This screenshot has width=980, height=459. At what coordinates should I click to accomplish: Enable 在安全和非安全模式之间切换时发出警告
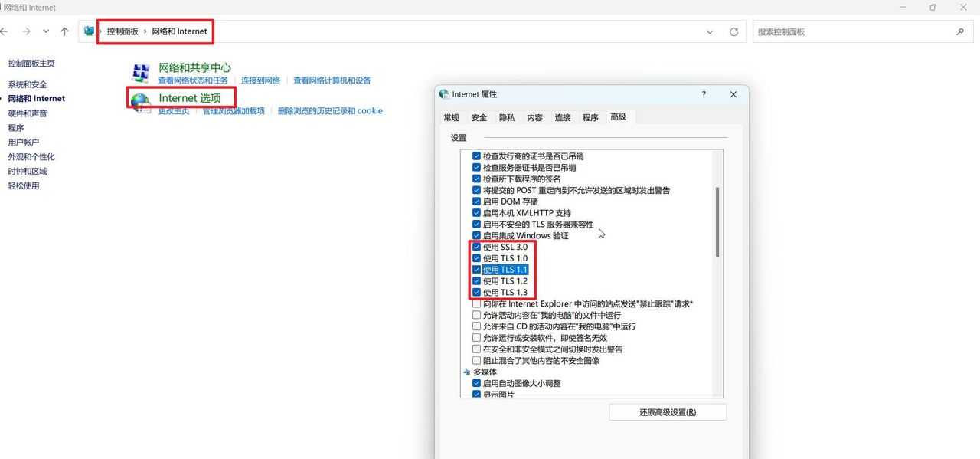(x=477, y=349)
